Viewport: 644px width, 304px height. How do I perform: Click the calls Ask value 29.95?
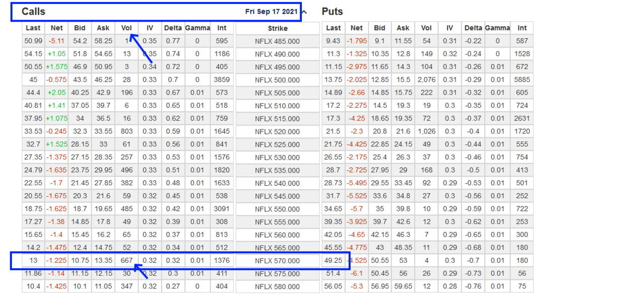coord(103,170)
